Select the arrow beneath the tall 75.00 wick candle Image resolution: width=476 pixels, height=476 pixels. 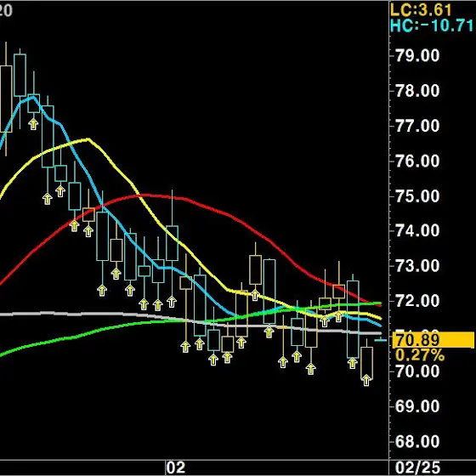[172, 302]
